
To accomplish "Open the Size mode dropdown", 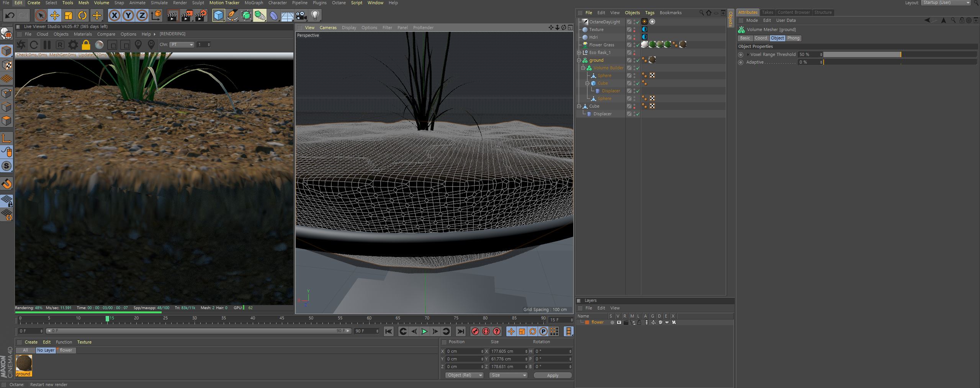I will pyautogui.click(x=508, y=375).
